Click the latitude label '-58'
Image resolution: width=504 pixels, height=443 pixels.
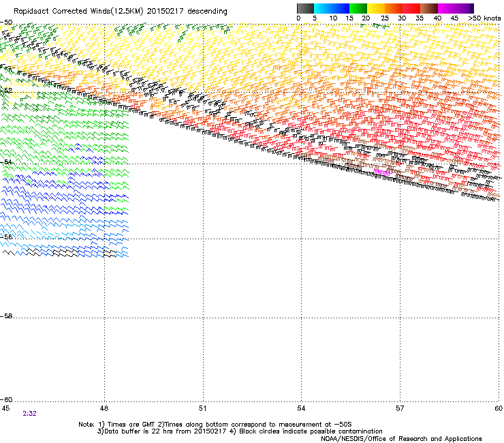click(6, 316)
